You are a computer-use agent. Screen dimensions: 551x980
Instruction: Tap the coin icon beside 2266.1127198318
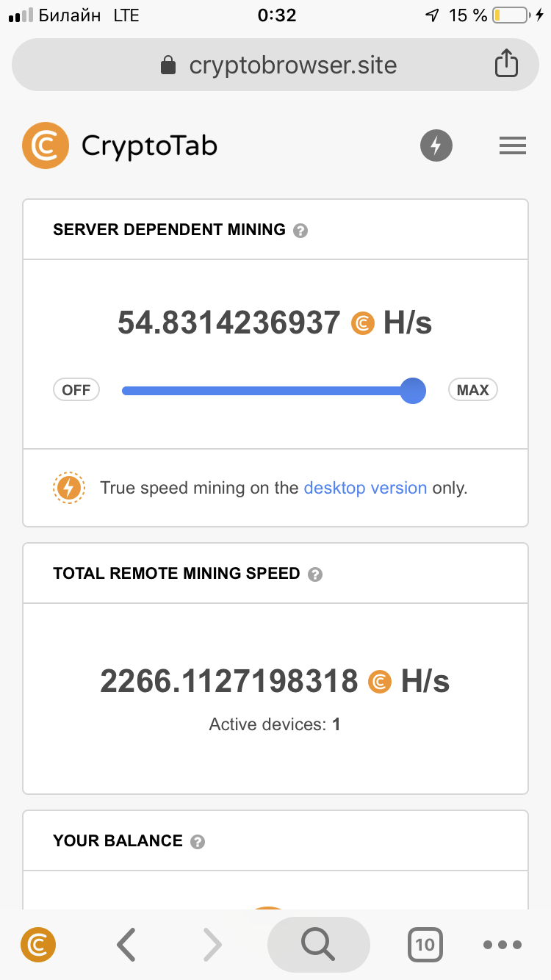tap(380, 682)
